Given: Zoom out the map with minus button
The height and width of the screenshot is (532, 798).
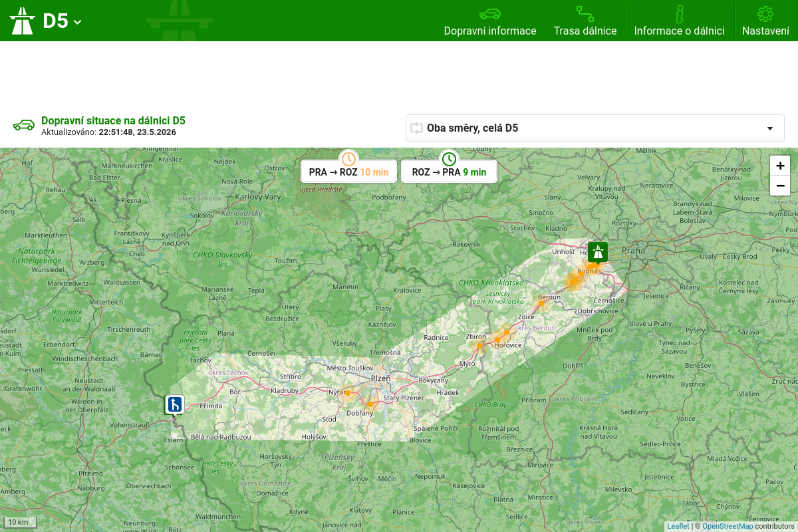Looking at the screenshot, I should 780,186.
